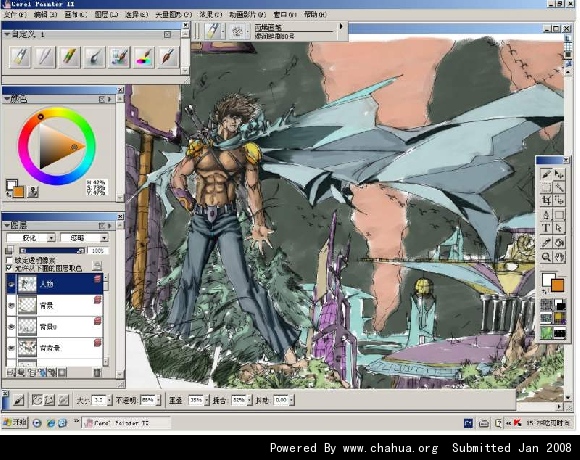
Task: Open the 画布(C) menu
Action: pyautogui.click(x=75, y=15)
